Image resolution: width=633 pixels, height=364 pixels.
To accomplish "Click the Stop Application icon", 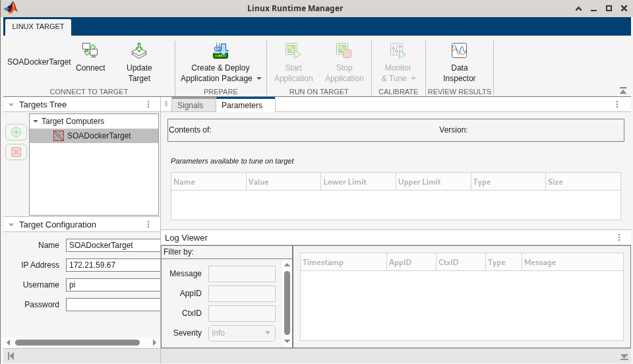I will [x=344, y=50].
